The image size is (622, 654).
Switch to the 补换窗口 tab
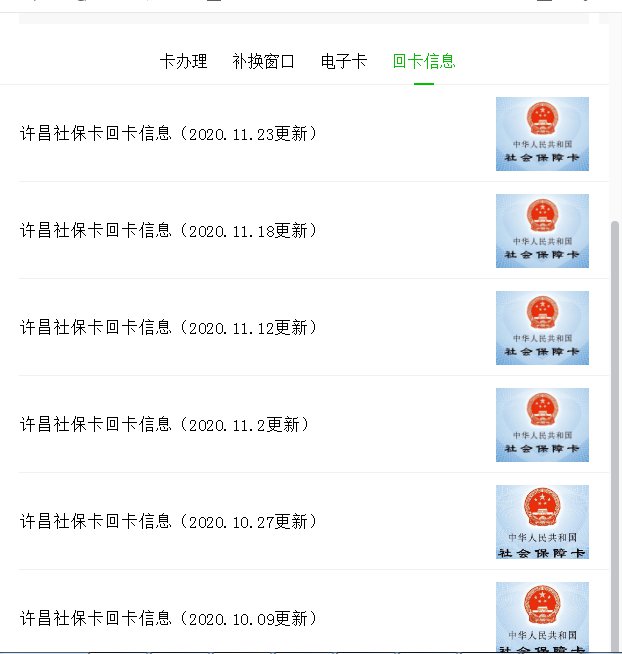pos(264,61)
